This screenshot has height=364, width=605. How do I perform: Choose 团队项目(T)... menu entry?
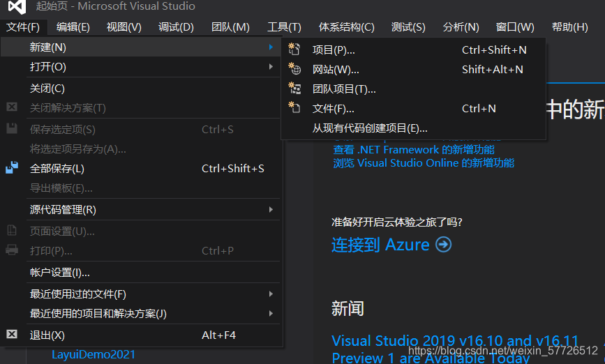[x=413, y=89]
